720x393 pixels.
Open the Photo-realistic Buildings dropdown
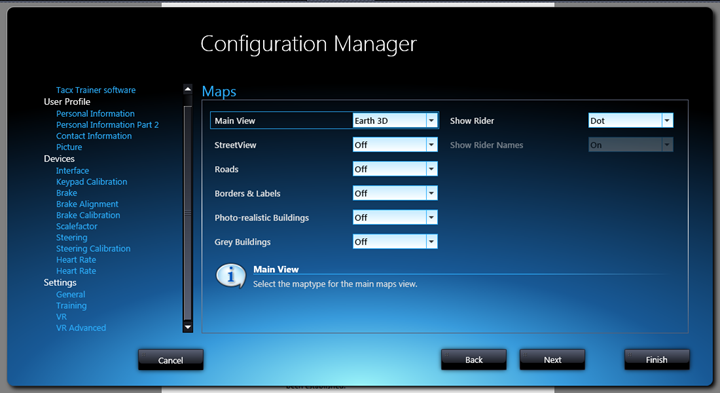[395, 218]
